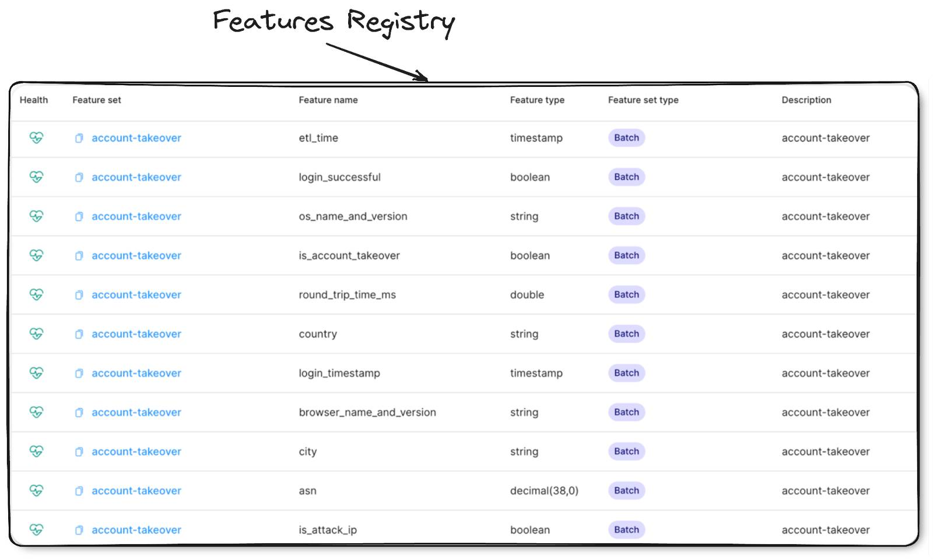
Task: Click the health icon for the asn feature row
Action: tap(36, 491)
